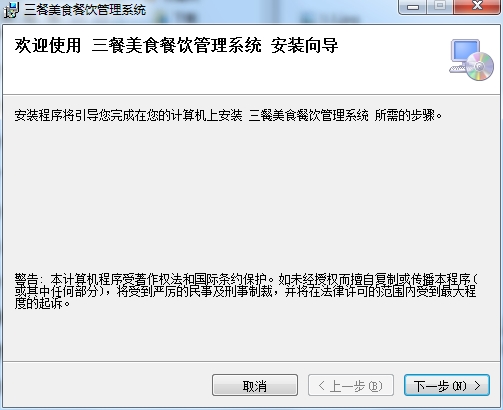Click the 安装程序将引导您 description line
503x410 pixels.
click(228, 115)
